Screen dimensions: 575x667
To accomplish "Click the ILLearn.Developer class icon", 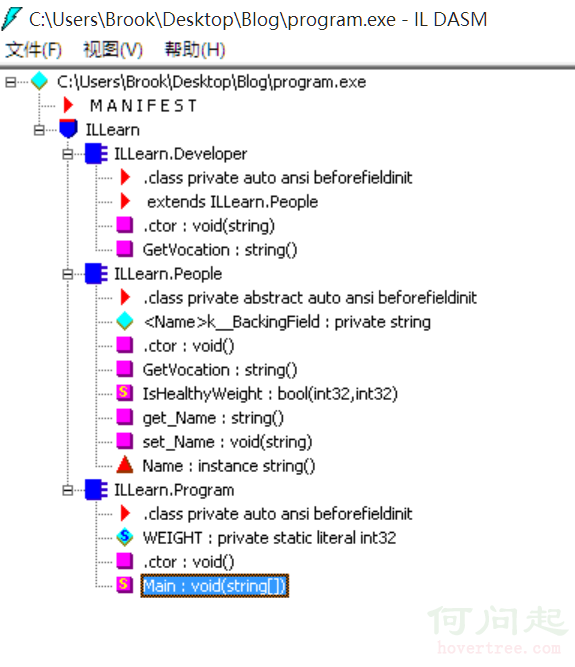I will pos(96,154).
